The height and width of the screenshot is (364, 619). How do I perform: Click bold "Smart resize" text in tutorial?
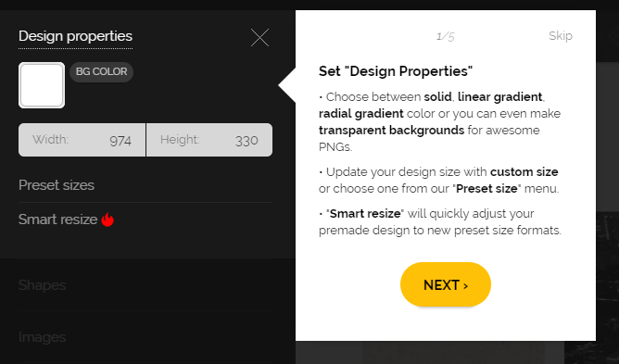tap(365, 214)
